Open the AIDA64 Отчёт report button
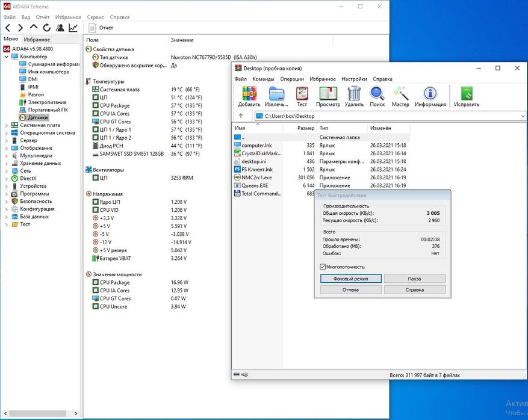Screen dimensions: 528x420 coord(101,28)
